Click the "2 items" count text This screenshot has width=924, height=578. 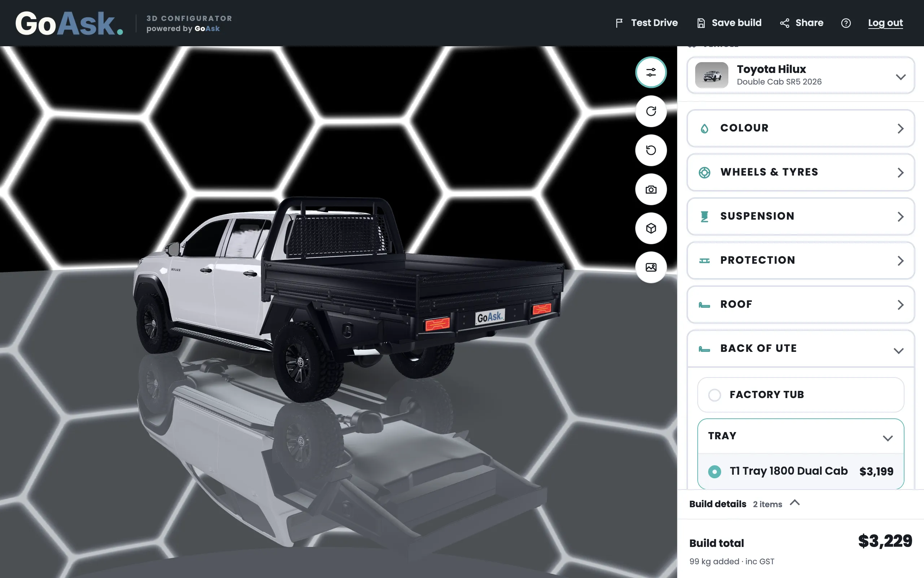[x=767, y=504]
